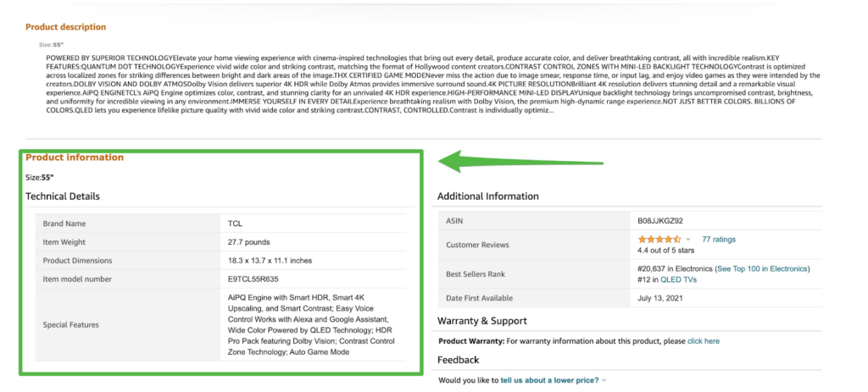Click the Special Features description text
The image size is (868, 392).
[311, 325]
